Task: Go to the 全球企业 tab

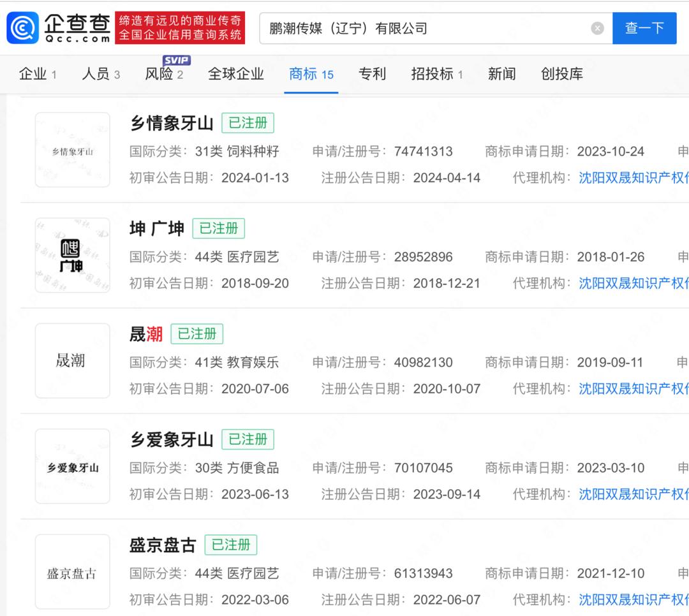Action: click(235, 74)
